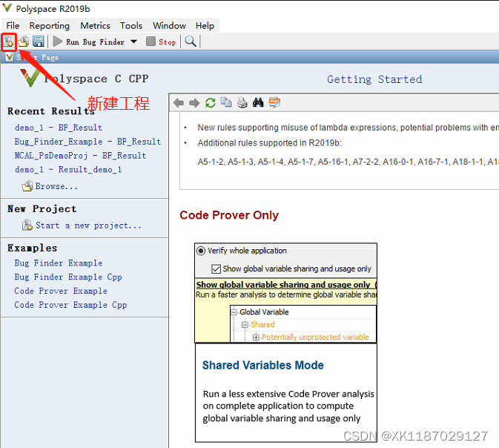Image resolution: width=499 pixels, height=448 pixels.
Task: Select the Start Page tab
Action: (x=32, y=58)
